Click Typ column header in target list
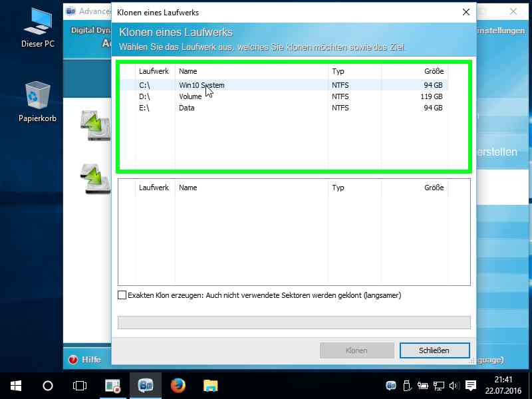 point(355,188)
